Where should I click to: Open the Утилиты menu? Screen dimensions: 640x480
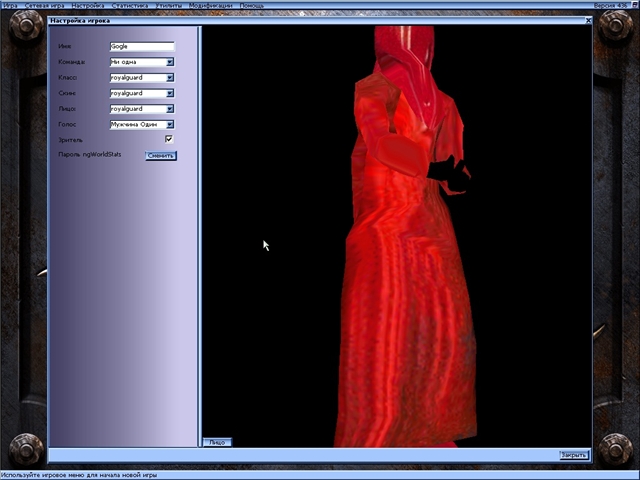coord(168,5)
